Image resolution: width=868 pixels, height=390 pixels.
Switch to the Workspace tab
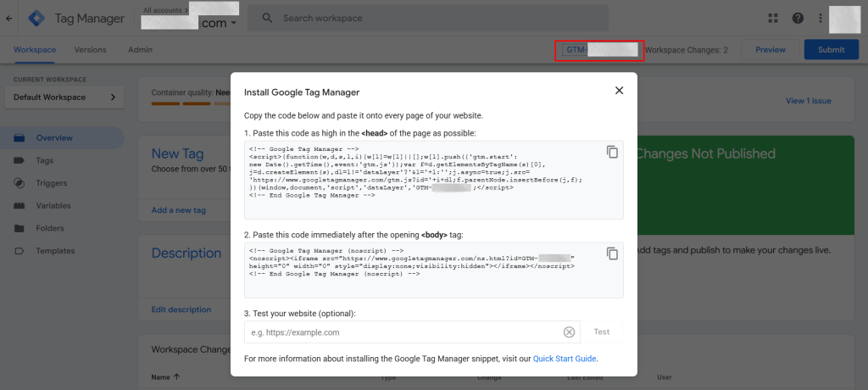(35, 49)
